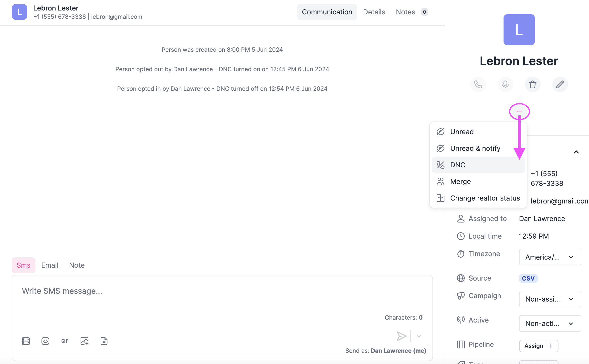Collapse the contact info section chevron
The height and width of the screenshot is (364, 589).
(x=576, y=152)
